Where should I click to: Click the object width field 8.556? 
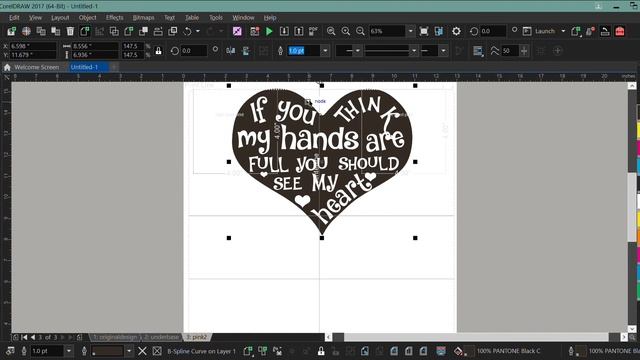(95, 46)
